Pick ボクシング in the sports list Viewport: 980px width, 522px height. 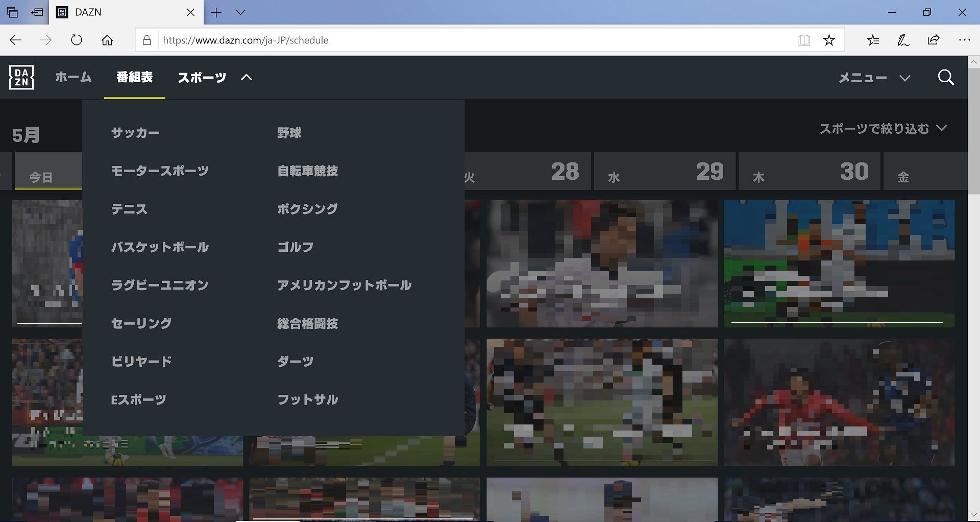pos(308,209)
